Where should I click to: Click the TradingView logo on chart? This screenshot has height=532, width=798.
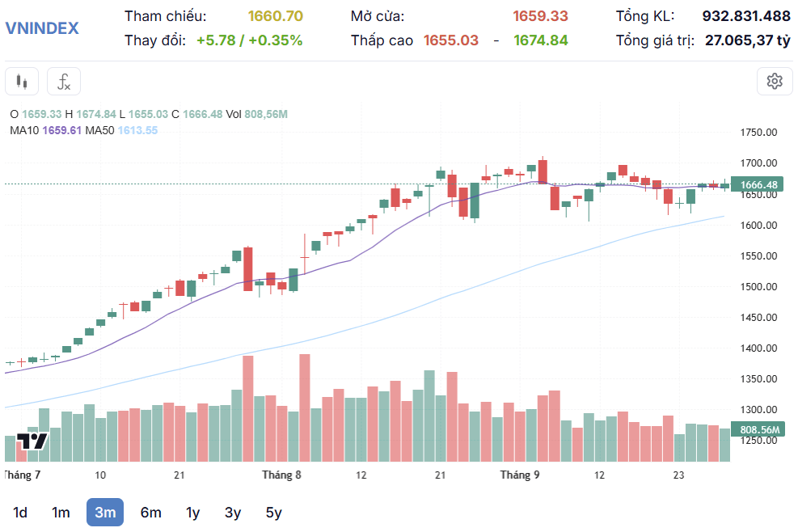pos(32,441)
